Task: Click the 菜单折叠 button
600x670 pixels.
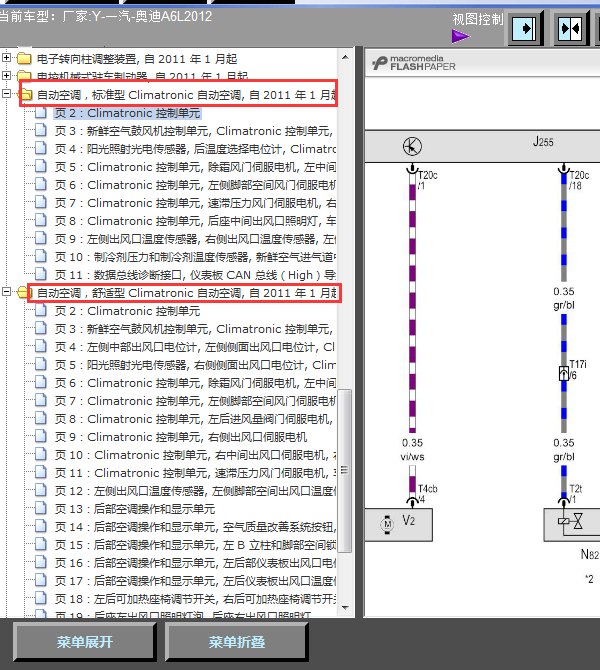Action: [x=237, y=642]
